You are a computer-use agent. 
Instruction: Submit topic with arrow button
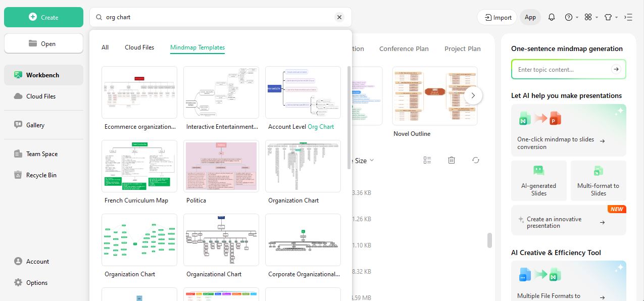pos(616,70)
